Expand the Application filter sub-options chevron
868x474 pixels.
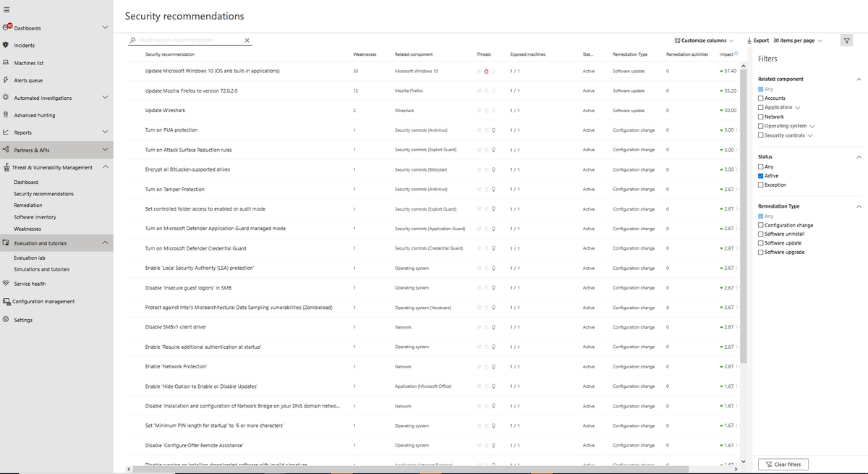[798, 108]
